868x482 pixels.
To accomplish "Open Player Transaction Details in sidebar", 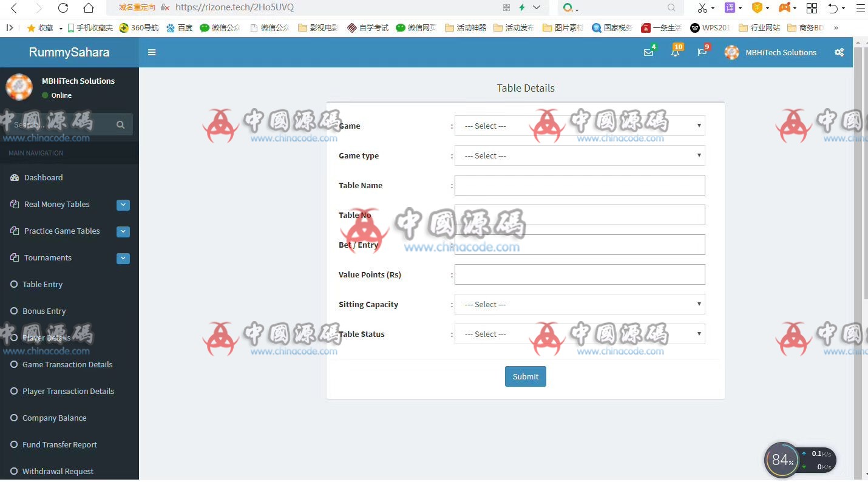I will click(69, 391).
